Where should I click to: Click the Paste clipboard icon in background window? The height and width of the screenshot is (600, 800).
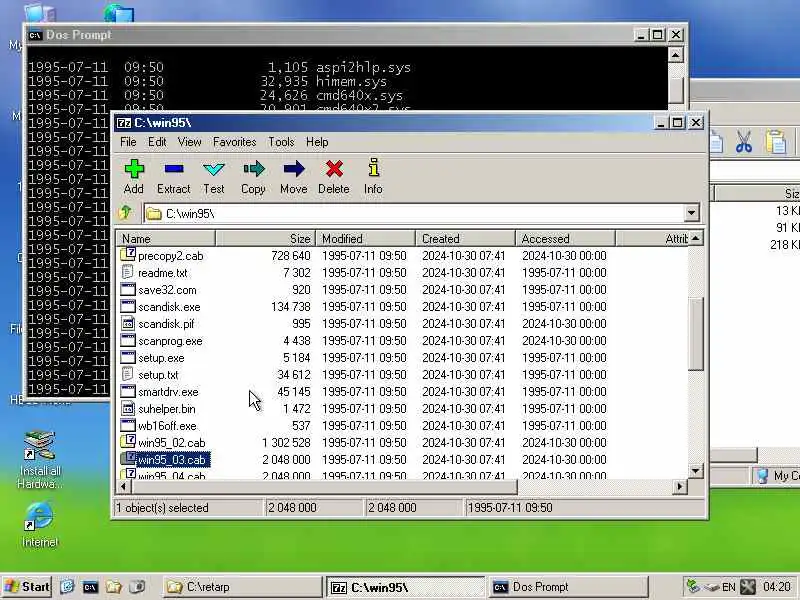coord(776,142)
